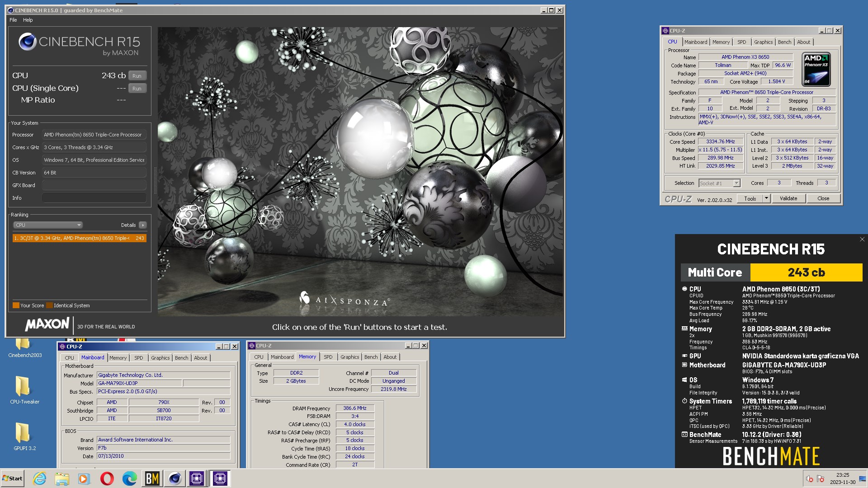
Task: Click the Cinebench title bar icon
Action: pyautogui.click(x=11, y=10)
